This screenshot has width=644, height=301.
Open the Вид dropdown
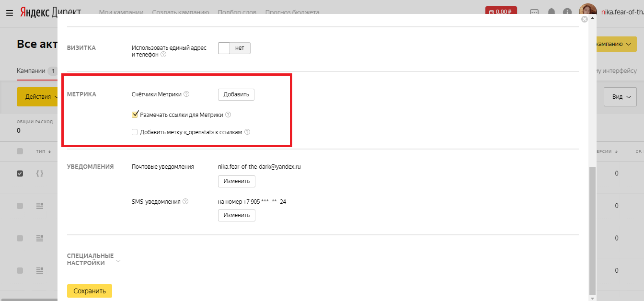(620, 97)
